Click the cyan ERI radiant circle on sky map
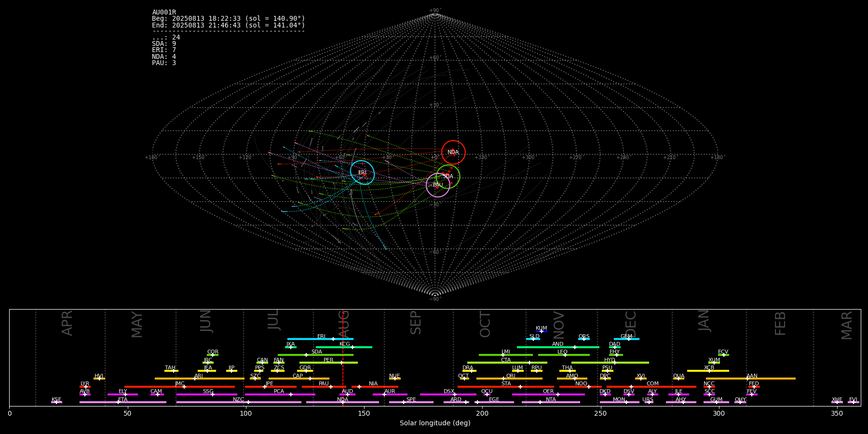 [x=362, y=172]
